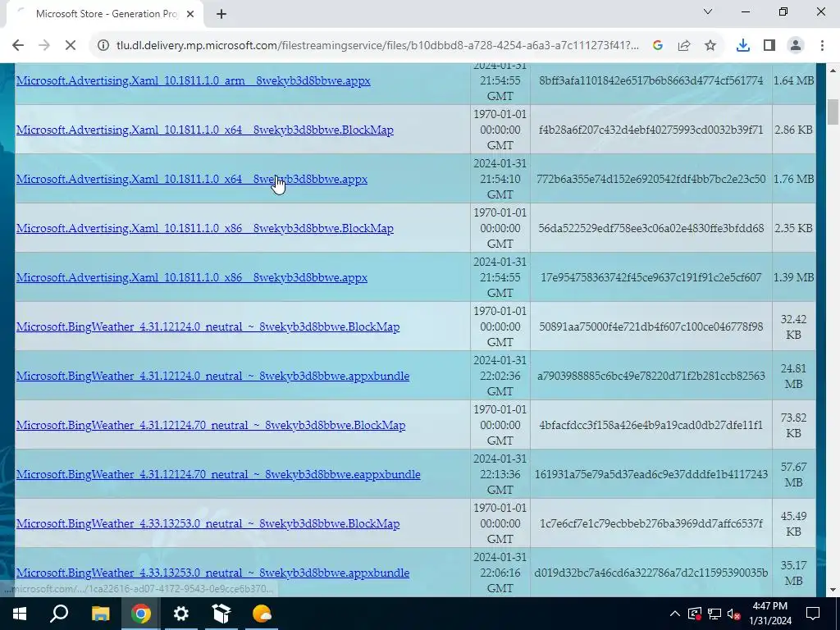Image resolution: width=840 pixels, height=630 pixels.
Task: Open Advertising.Xaml x86 BlockMap link
Action: pyautogui.click(x=204, y=228)
